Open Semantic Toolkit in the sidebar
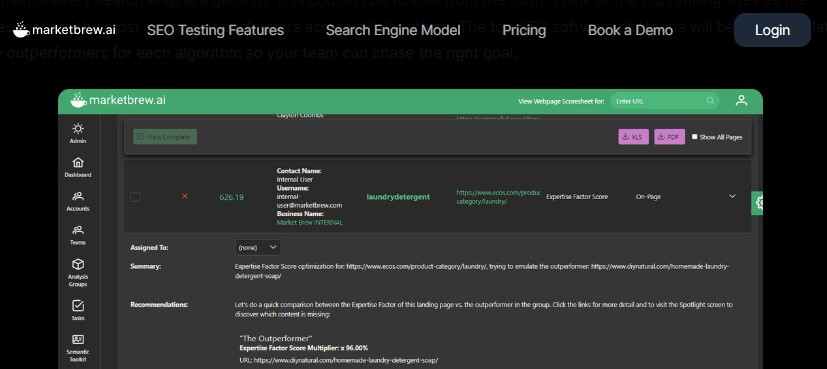827x369 pixels. coord(78,348)
